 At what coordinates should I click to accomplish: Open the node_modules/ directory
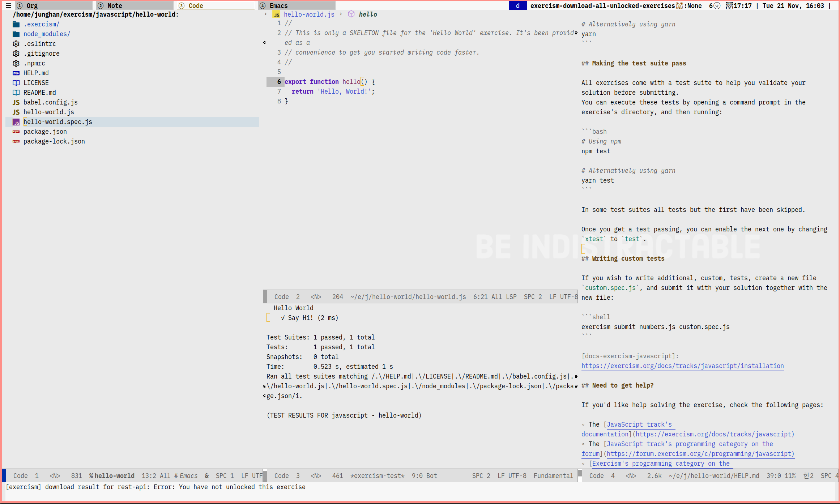click(x=47, y=34)
